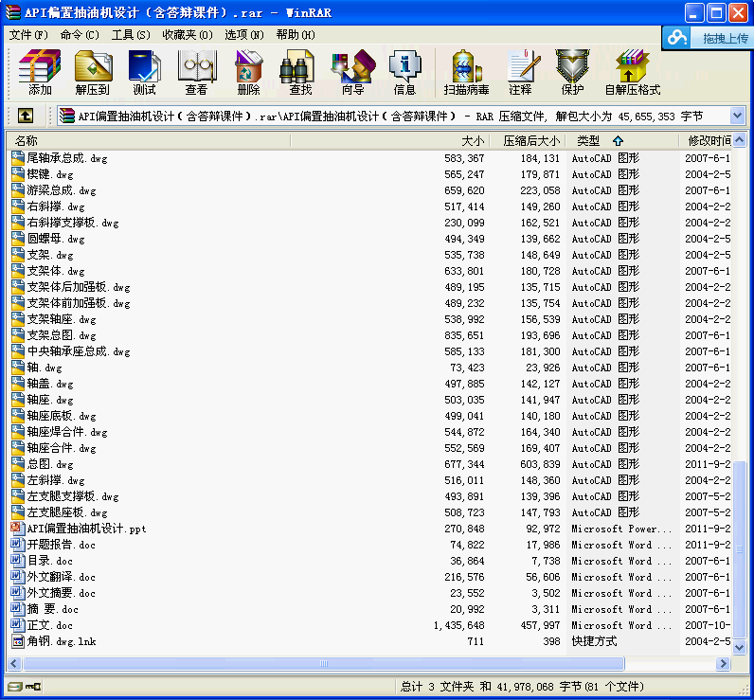The height and width of the screenshot is (700, 754).
Task: Select the file 楔键.dwg
Action: click(50, 174)
